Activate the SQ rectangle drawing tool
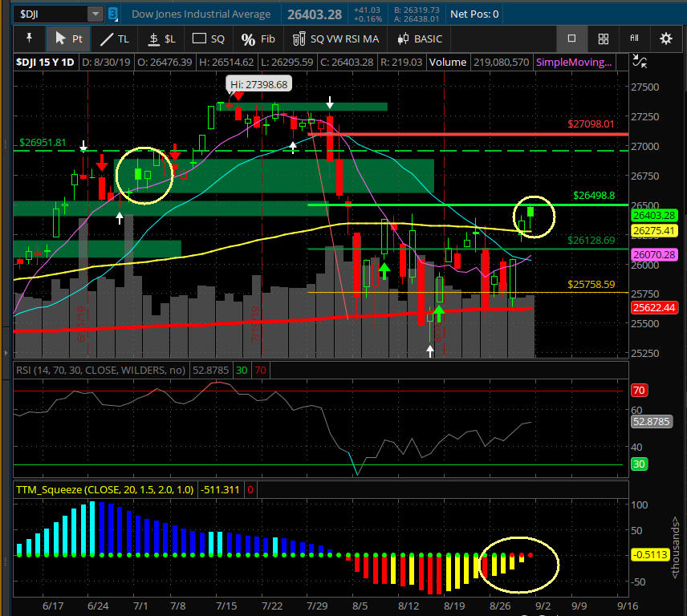This screenshot has height=616, width=687. click(x=209, y=38)
